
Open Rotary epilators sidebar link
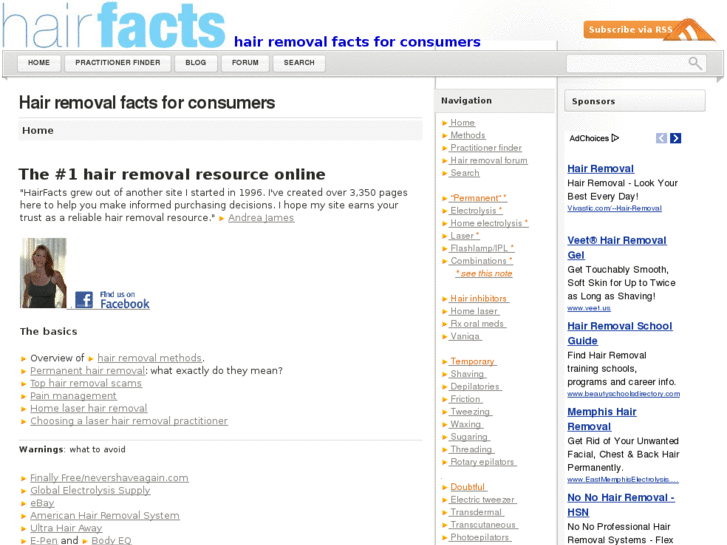coord(483,461)
